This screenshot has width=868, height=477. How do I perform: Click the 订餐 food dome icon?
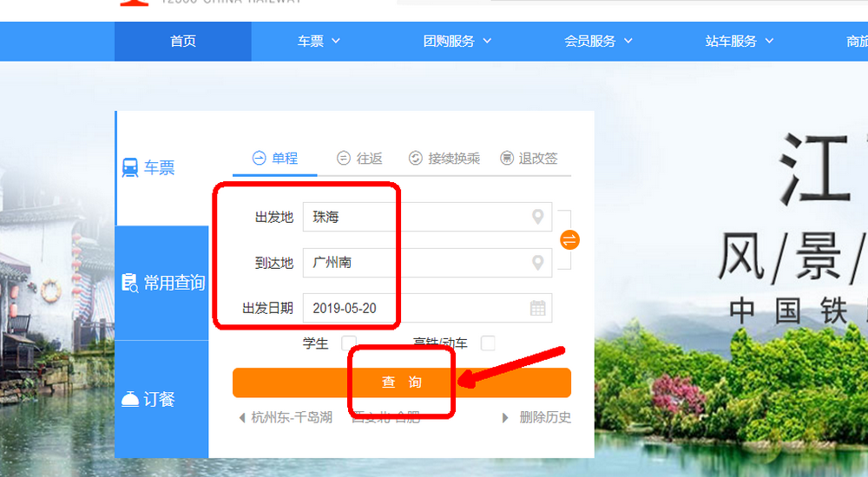pyautogui.click(x=129, y=399)
